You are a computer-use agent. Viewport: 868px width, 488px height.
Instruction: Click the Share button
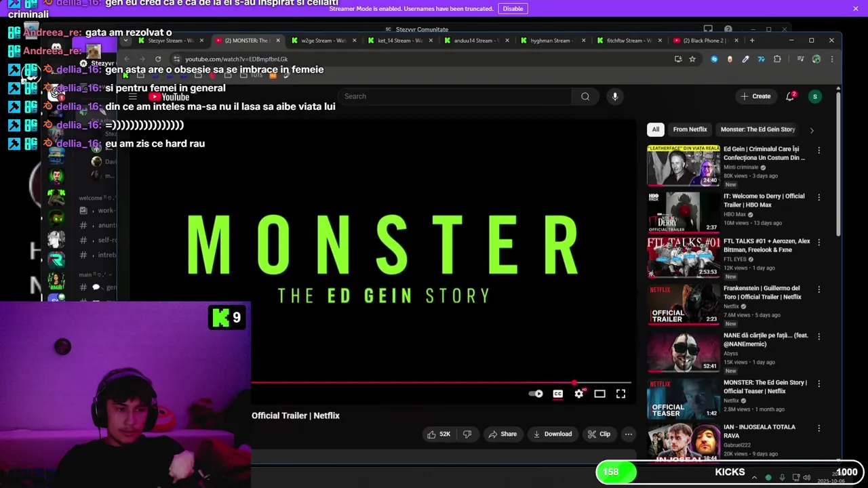pyautogui.click(x=502, y=434)
